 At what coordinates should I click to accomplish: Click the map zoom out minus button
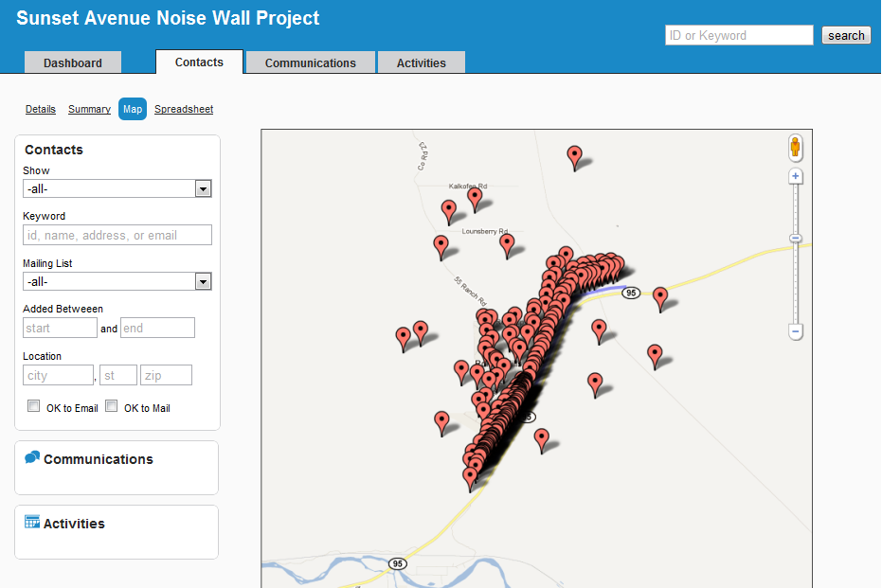[x=796, y=331]
